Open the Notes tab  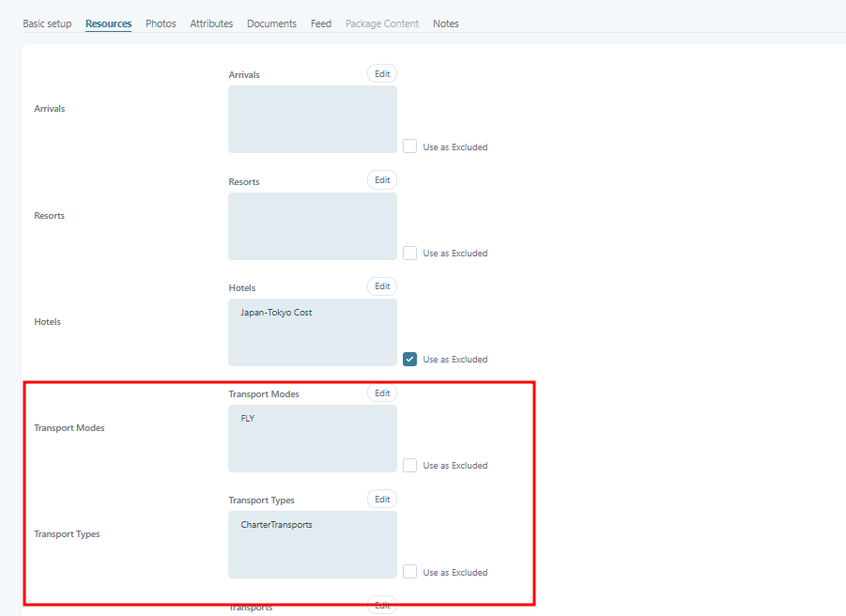(x=446, y=23)
